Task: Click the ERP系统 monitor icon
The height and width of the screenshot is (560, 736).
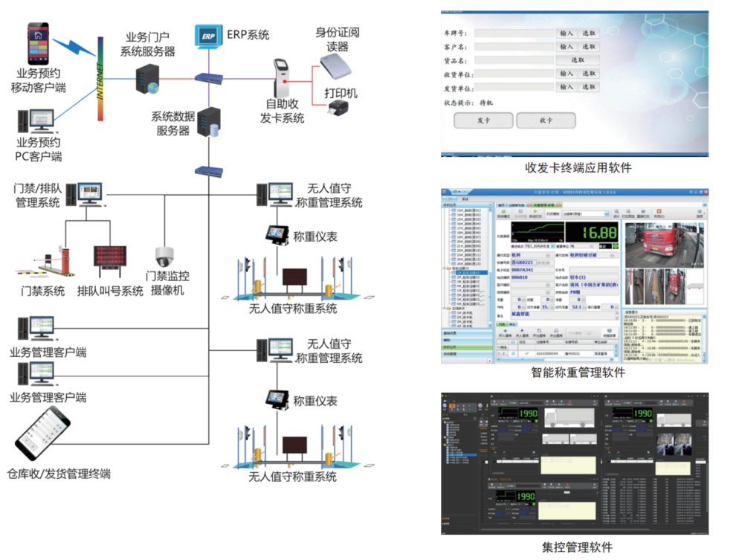Action: point(208,36)
